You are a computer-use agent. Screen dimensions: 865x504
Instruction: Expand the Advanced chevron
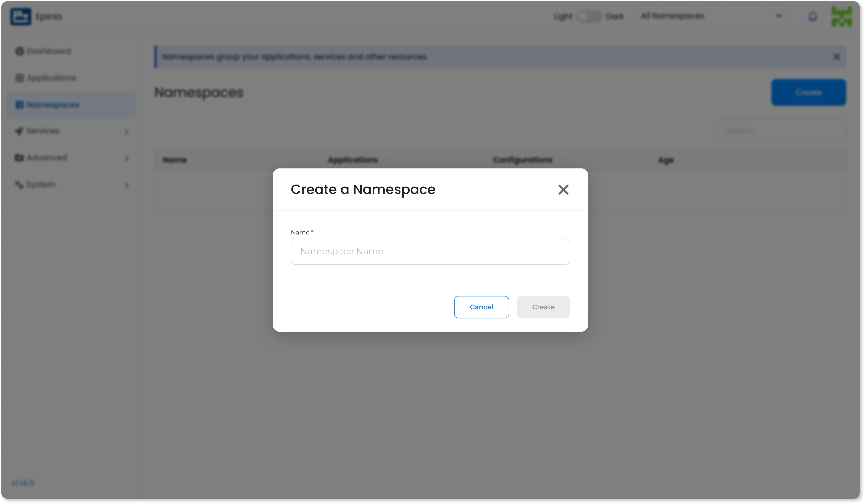pos(126,158)
